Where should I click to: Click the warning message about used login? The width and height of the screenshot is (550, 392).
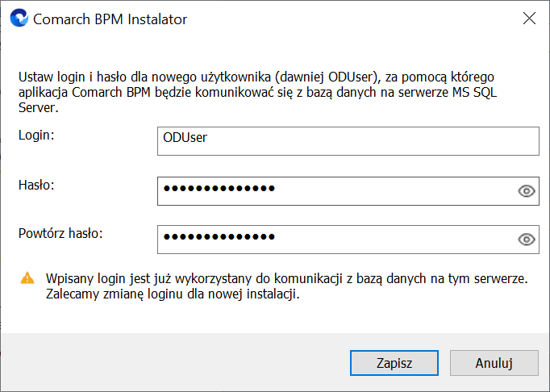286,286
